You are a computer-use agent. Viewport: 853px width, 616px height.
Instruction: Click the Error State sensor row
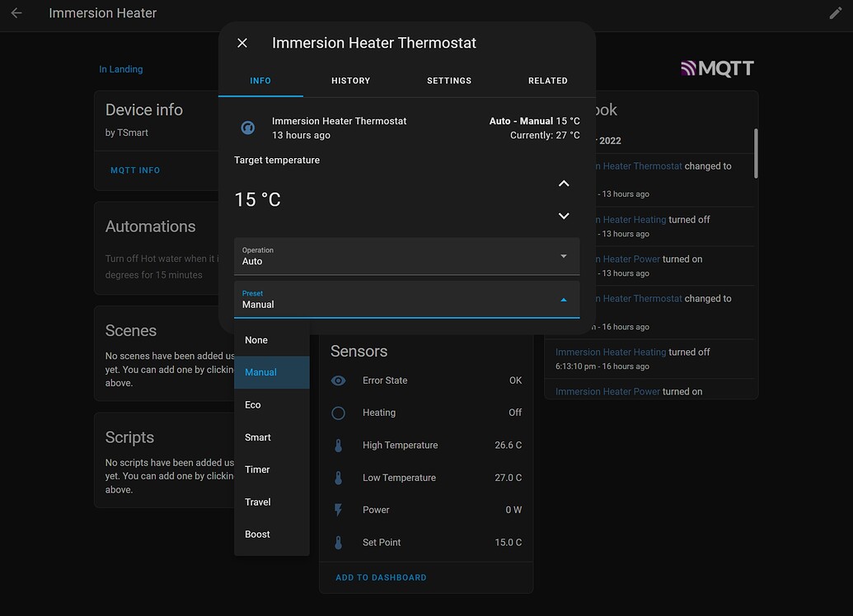coord(426,380)
